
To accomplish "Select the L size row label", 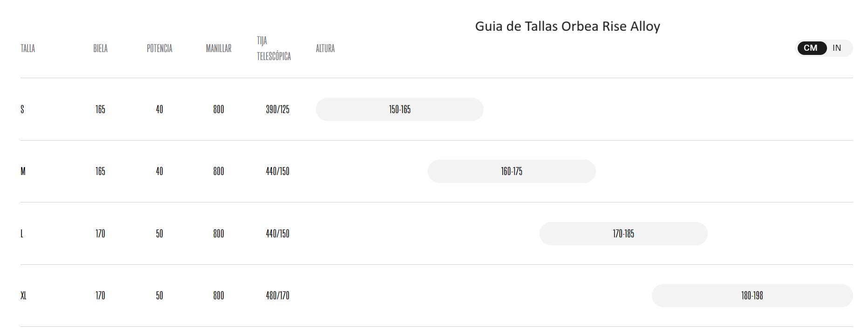I will 22,234.
